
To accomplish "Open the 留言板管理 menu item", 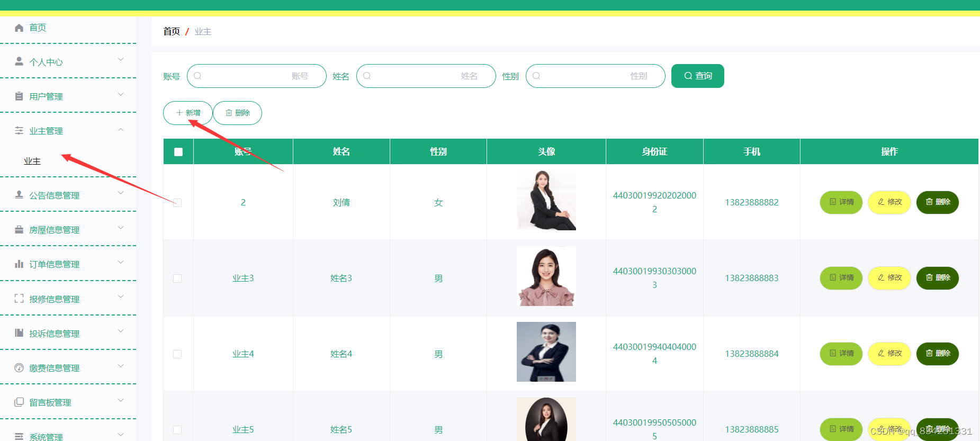I will click(68, 402).
